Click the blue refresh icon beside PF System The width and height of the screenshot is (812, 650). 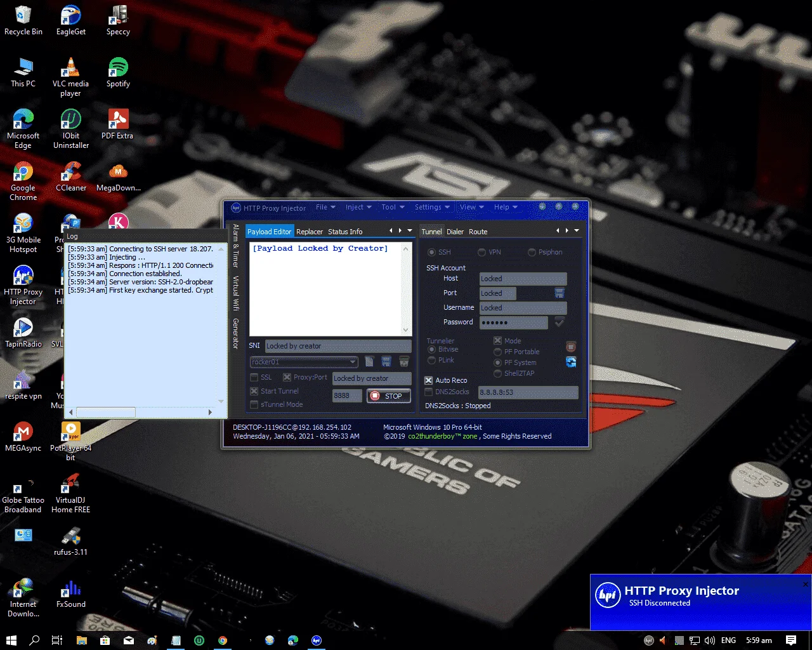pos(571,362)
